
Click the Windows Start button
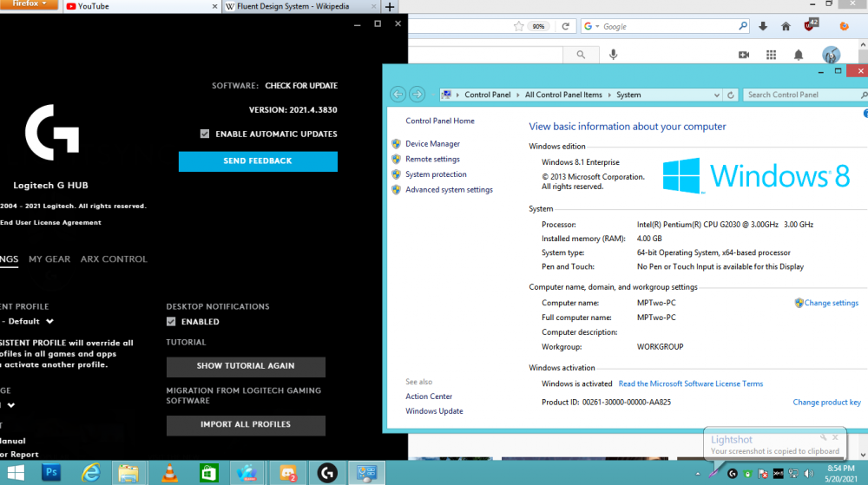pos(16,473)
